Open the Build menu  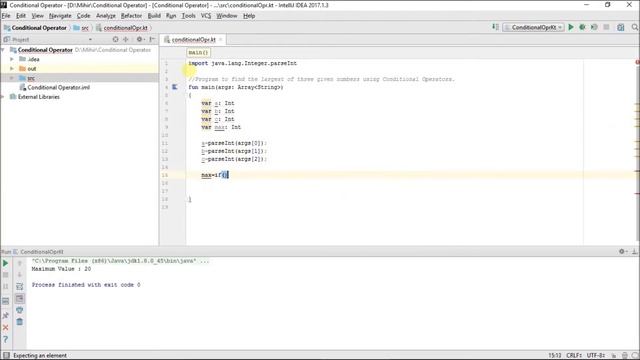coord(154,16)
